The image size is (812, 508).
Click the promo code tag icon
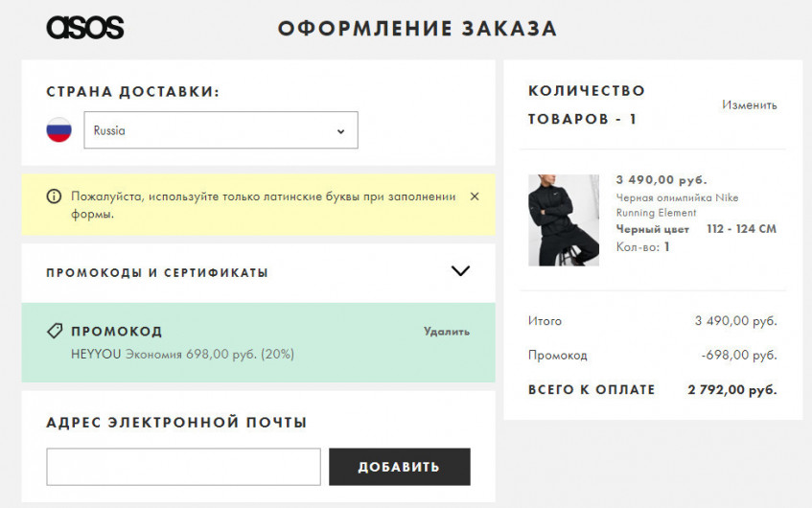55,331
